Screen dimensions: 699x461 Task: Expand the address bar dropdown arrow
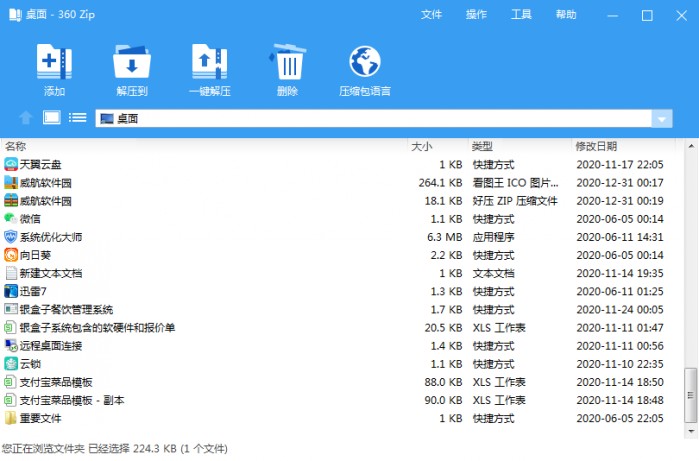(662, 119)
